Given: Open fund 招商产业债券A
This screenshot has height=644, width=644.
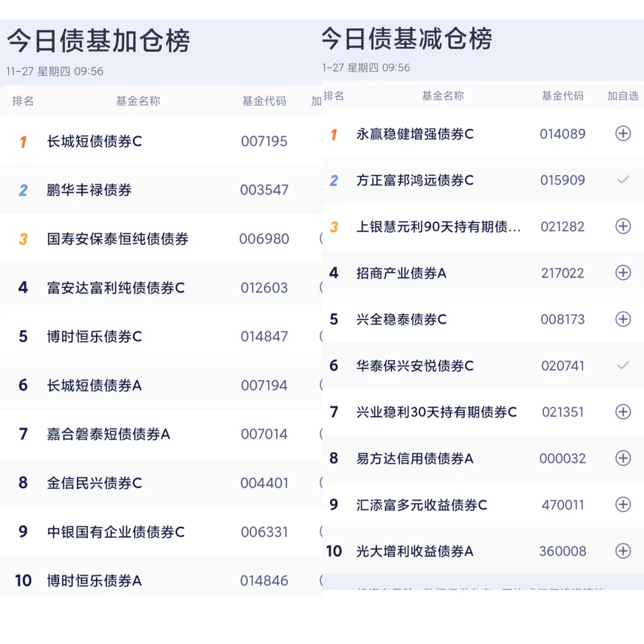Looking at the screenshot, I should coord(401,273).
